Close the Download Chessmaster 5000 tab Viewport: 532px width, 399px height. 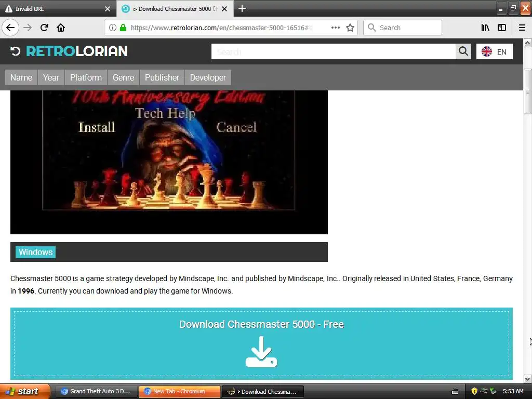pyautogui.click(x=224, y=9)
